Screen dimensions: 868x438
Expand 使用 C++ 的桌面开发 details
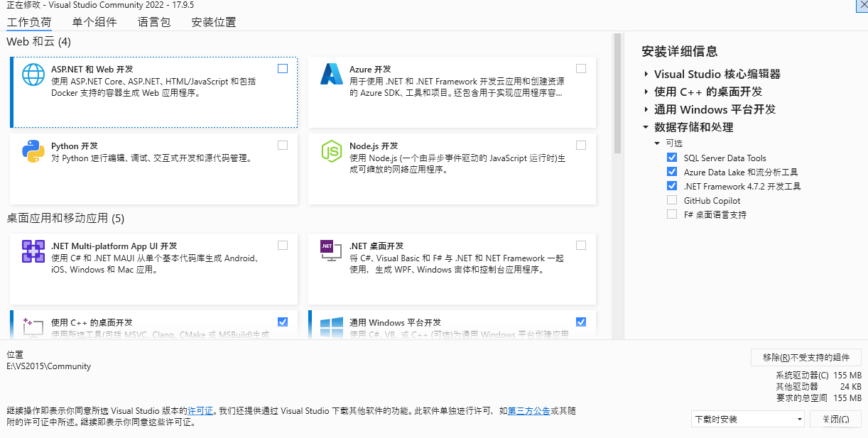(x=646, y=92)
